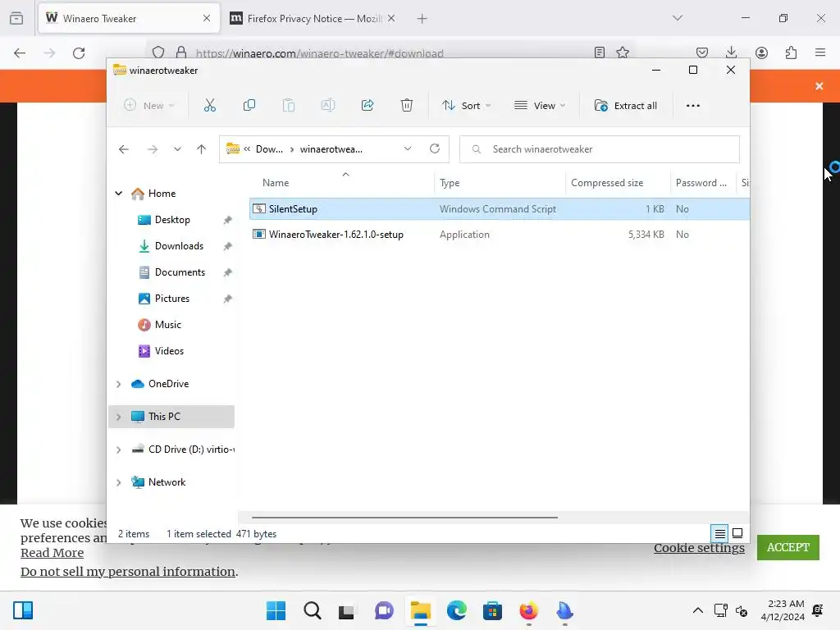This screenshot has width=840, height=630.
Task: Click the Delete trash icon in Explorer
Action: [407, 106]
